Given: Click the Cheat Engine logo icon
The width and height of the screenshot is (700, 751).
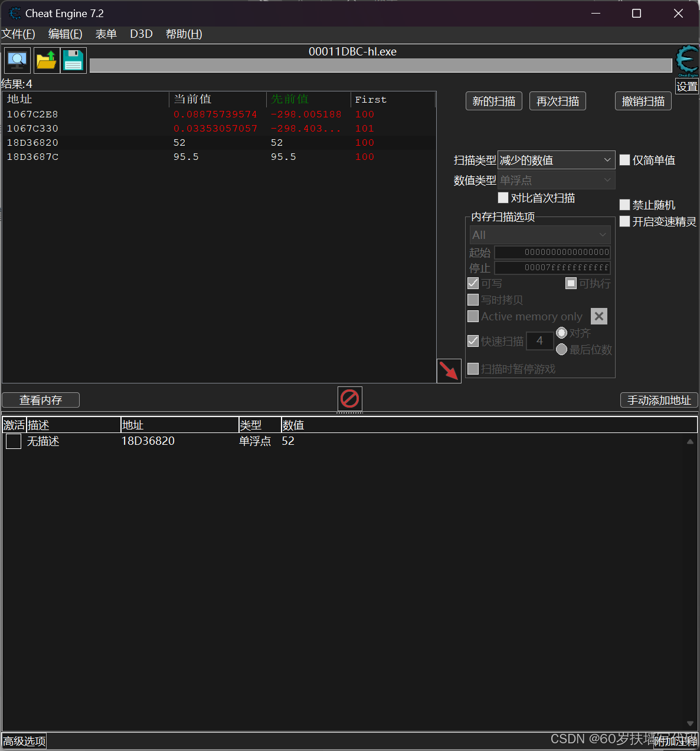Looking at the screenshot, I should [x=687, y=61].
